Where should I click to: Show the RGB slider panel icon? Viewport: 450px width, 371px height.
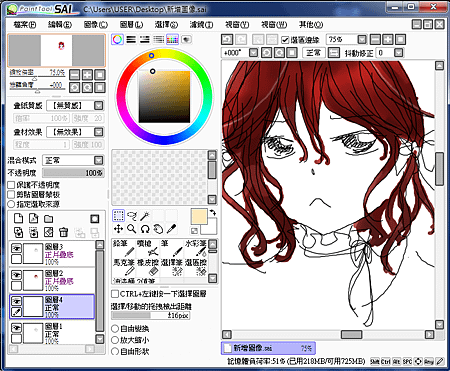pyautogui.click(x=131, y=40)
